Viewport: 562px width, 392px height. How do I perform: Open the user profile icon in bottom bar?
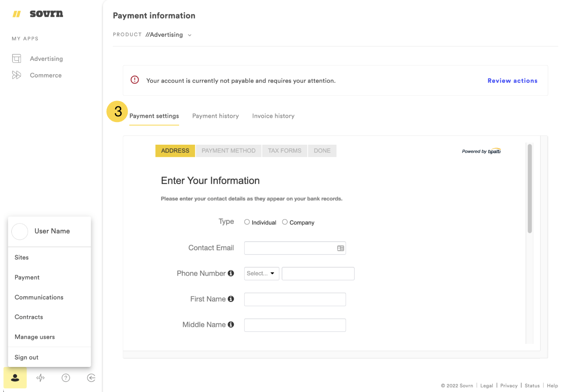pos(15,378)
